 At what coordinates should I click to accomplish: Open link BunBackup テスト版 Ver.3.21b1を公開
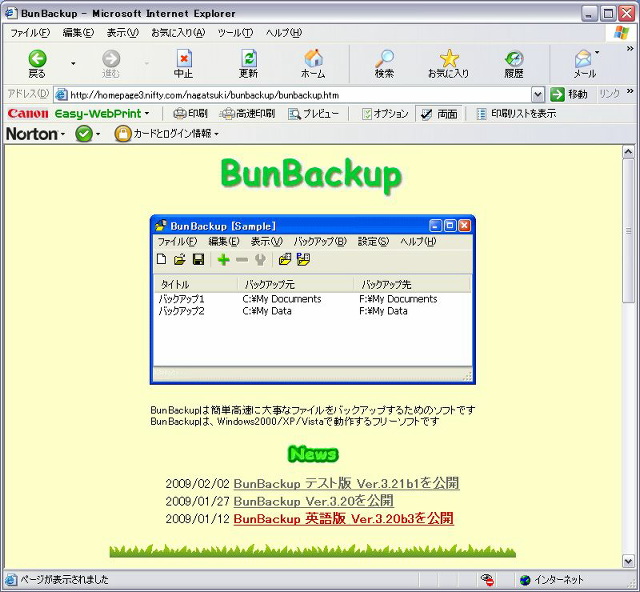pyautogui.click(x=347, y=483)
